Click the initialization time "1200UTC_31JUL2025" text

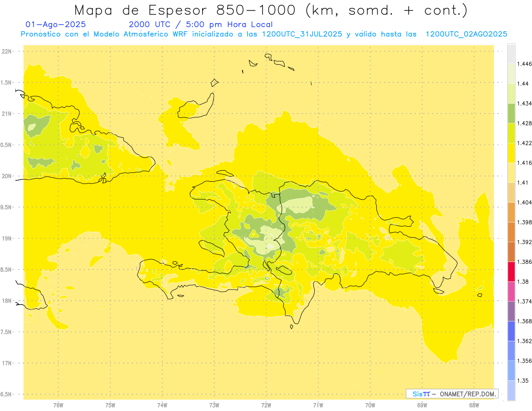point(302,34)
